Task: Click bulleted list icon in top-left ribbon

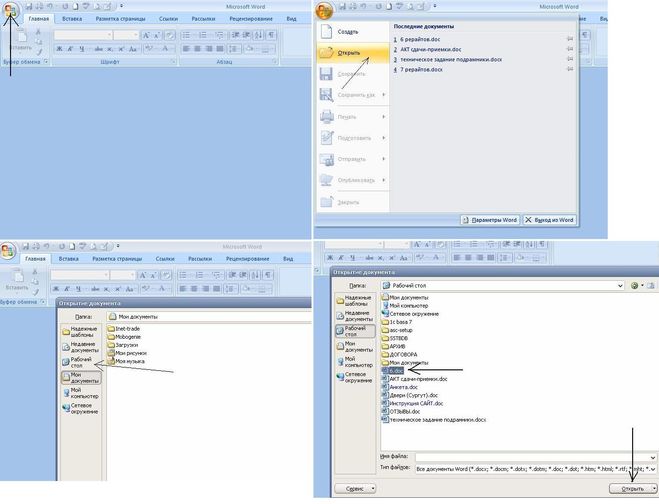Action: pos(187,35)
